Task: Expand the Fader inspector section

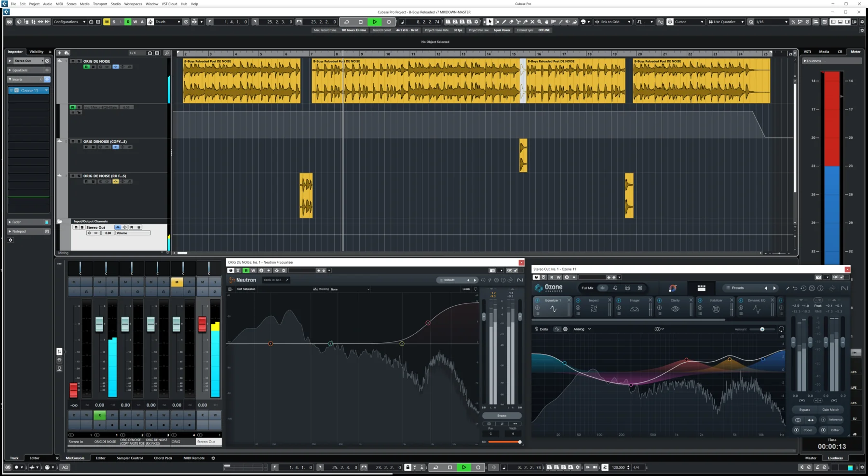Action: 28,222
